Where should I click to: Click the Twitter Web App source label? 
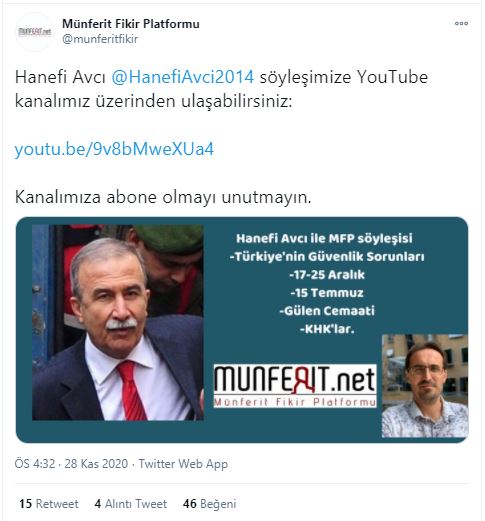[x=183, y=464]
